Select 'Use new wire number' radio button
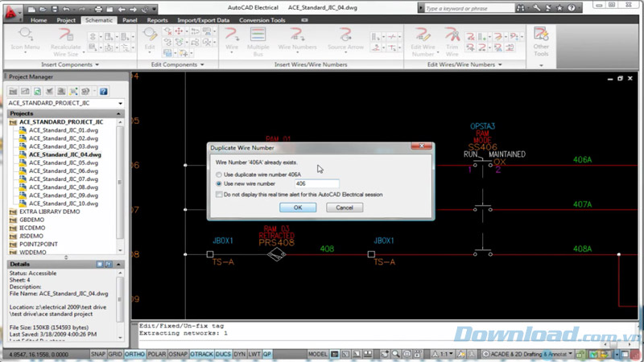The image size is (644, 362). 219,184
